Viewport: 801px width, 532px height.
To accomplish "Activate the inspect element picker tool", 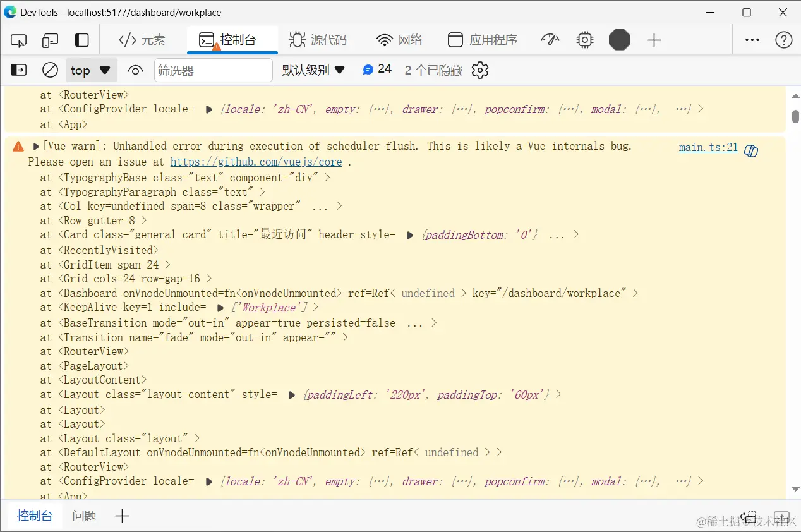I will click(x=19, y=41).
